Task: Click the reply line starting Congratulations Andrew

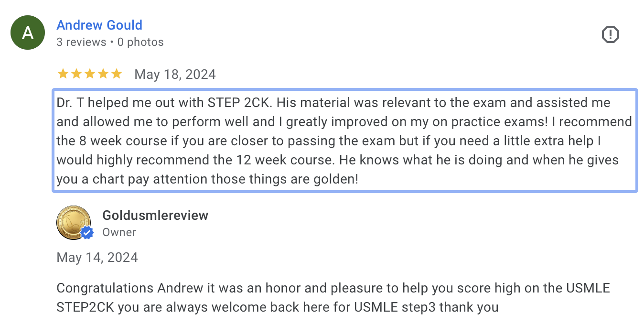Action: [333, 288]
